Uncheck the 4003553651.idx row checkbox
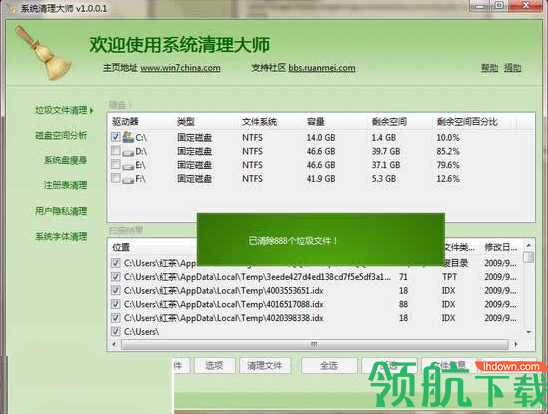548x414 pixels. pyautogui.click(x=116, y=290)
